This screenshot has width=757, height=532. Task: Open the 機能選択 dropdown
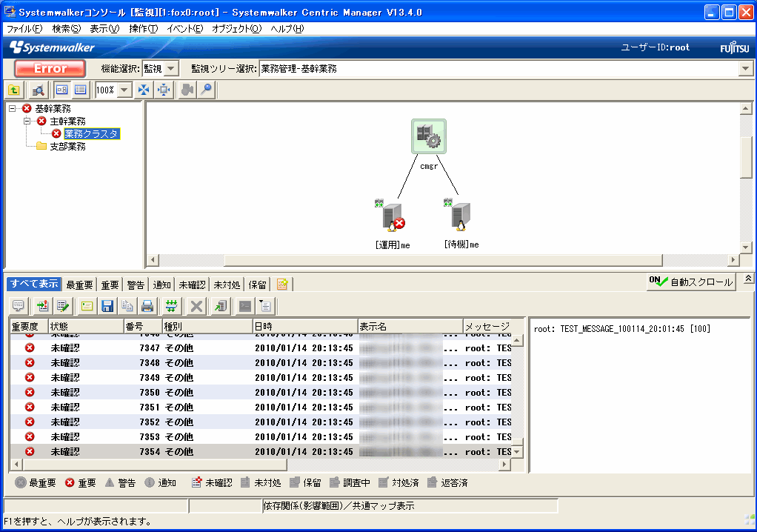pyautogui.click(x=171, y=69)
